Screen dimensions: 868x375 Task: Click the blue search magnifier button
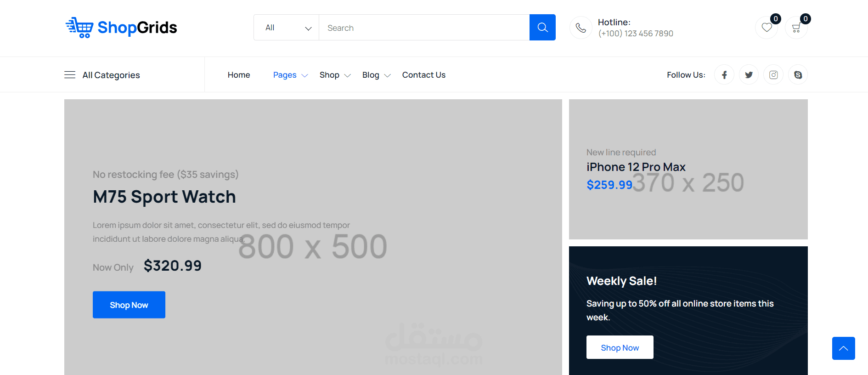(x=542, y=28)
